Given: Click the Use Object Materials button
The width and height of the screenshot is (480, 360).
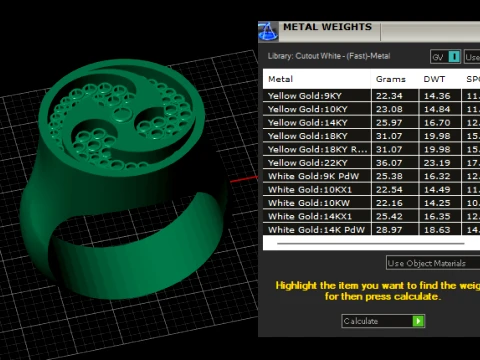Looking at the screenshot, I should pyautogui.click(x=433, y=263).
